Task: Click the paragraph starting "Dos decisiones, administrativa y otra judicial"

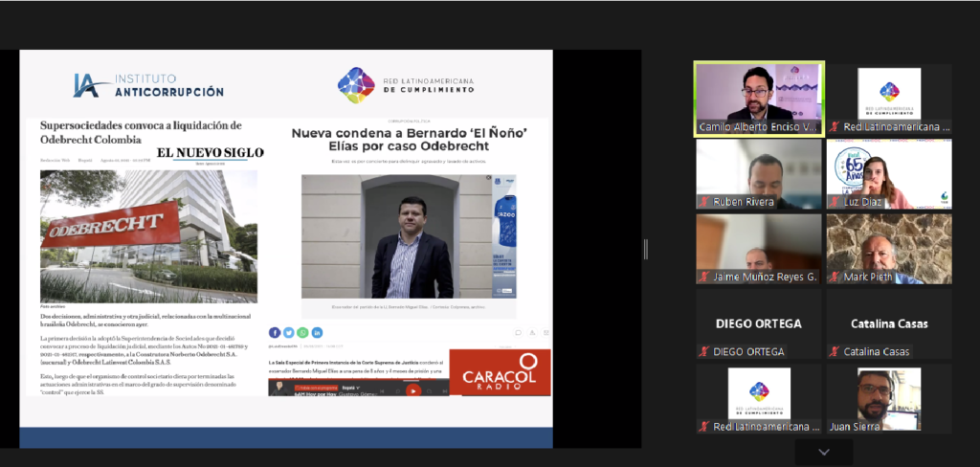Action: click(x=147, y=322)
